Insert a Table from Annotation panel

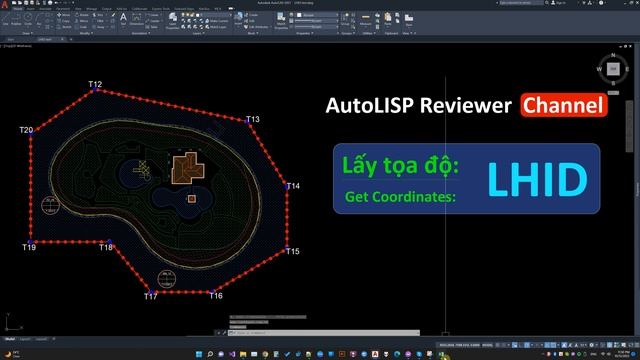coord(152,27)
